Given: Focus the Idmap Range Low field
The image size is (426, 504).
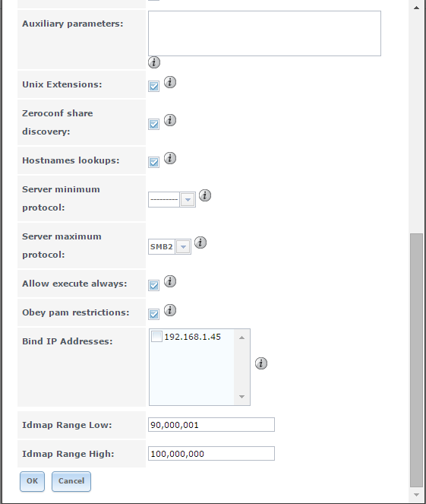Looking at the screenshot, I should click(211, 425).
